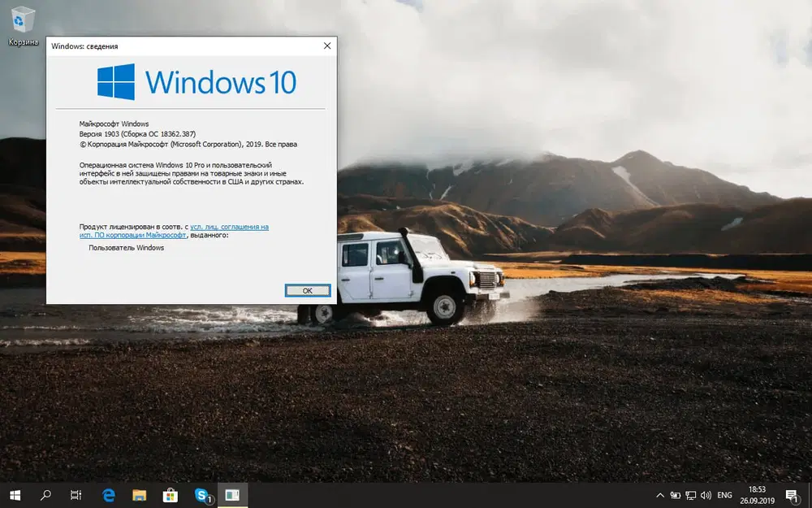Click the Start menu button

pos(13,494)
